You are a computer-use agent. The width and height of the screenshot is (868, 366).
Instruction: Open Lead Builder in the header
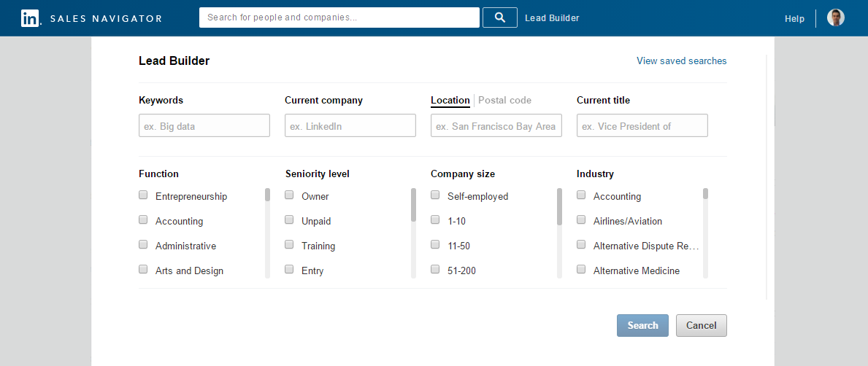tap(552, 17)
